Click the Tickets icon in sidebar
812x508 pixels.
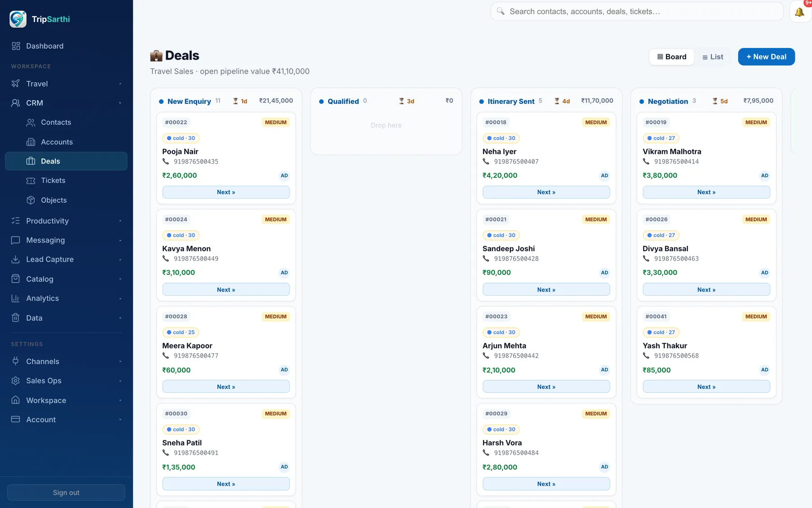click(31, 181)
